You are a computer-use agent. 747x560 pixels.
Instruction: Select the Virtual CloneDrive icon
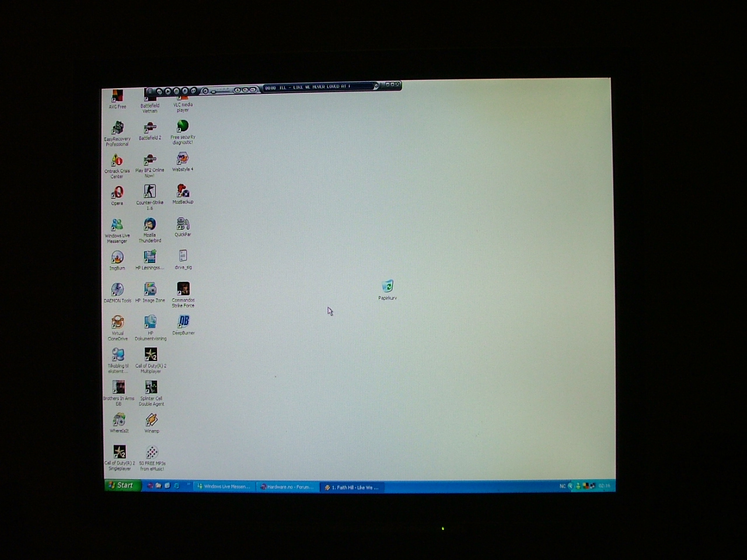pyautogui.click(x=117, y=328)
